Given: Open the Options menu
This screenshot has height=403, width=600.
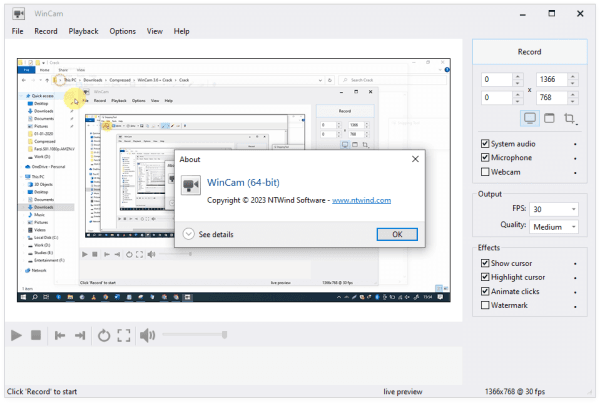Looking at the screenshot, I should 122,31.
